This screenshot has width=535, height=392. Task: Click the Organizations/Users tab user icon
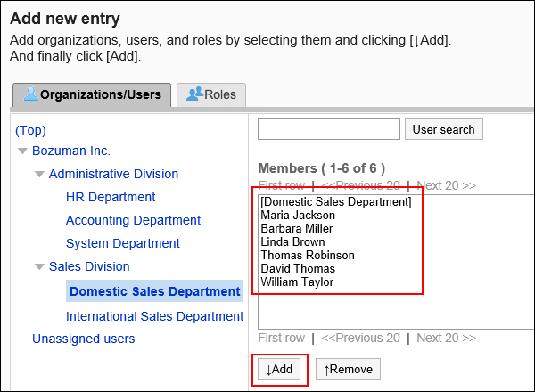point(30,94)
